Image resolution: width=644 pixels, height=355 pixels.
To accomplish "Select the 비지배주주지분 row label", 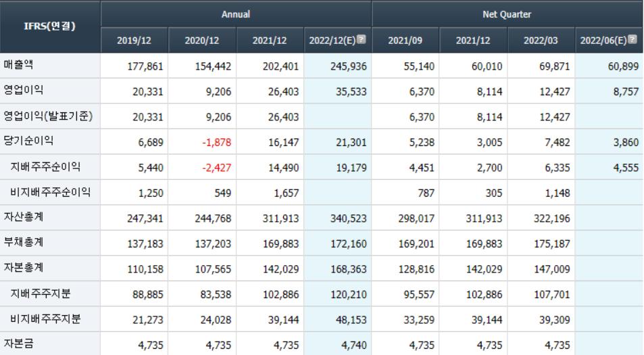I will point(45,319).
